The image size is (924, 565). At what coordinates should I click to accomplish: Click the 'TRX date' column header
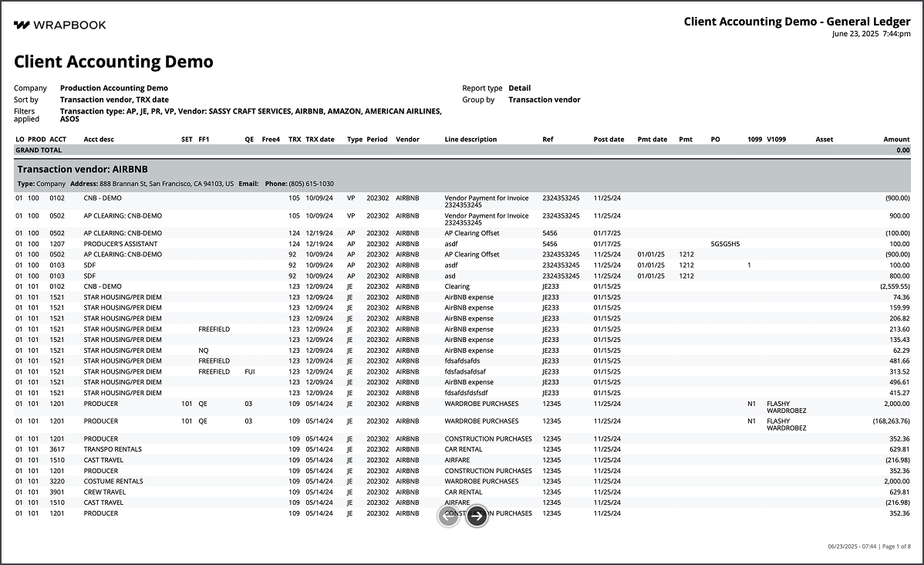(320, 139)
